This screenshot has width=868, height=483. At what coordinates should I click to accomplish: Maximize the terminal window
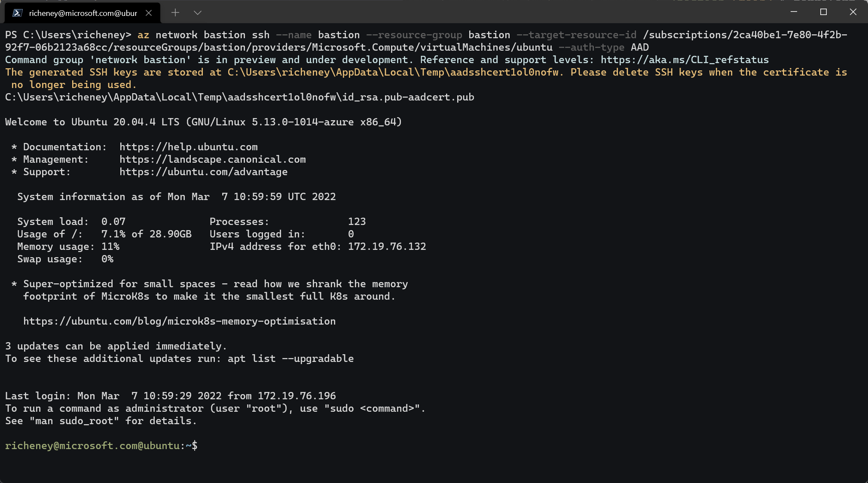[823, 12]
